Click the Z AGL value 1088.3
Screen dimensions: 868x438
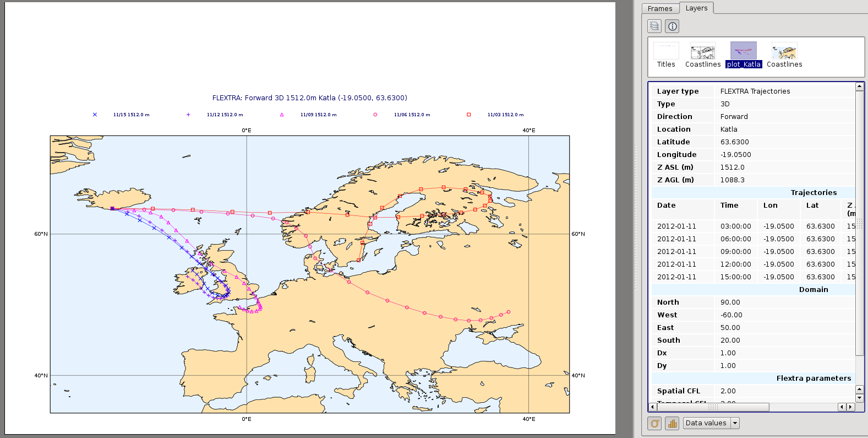(733, 180)
